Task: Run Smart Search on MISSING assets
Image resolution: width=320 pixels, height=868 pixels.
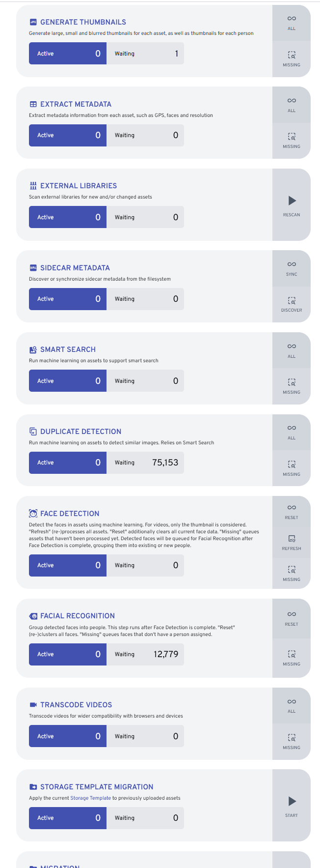Action: pyautogui.click(x=292, y=386)
